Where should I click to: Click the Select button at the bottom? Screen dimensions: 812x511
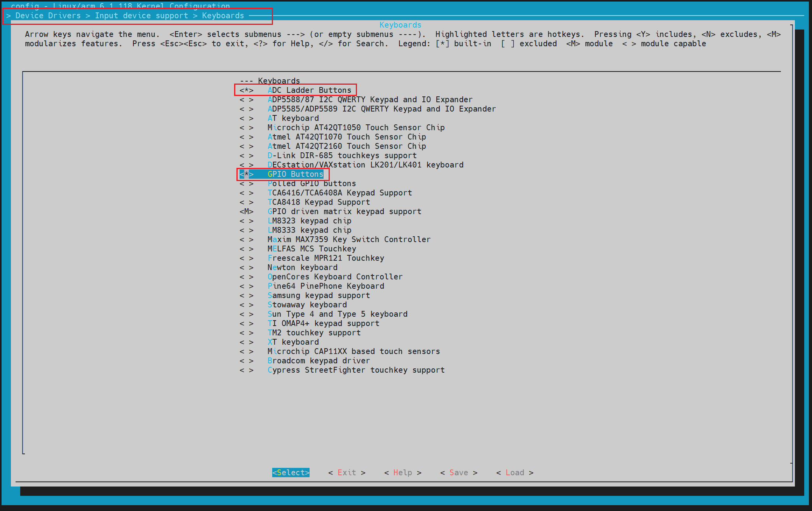[290, 473]
